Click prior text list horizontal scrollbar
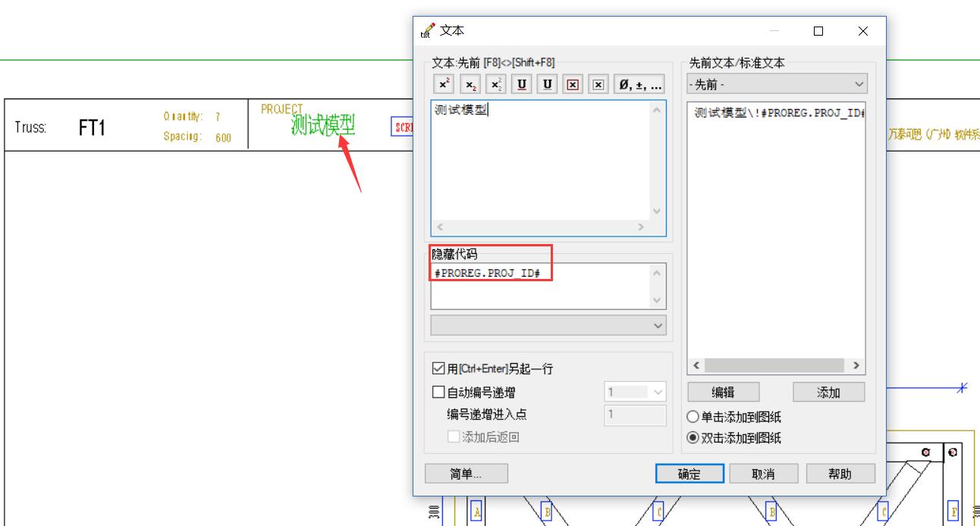Screen dimensions: 980x526 [x=776, y=365]
